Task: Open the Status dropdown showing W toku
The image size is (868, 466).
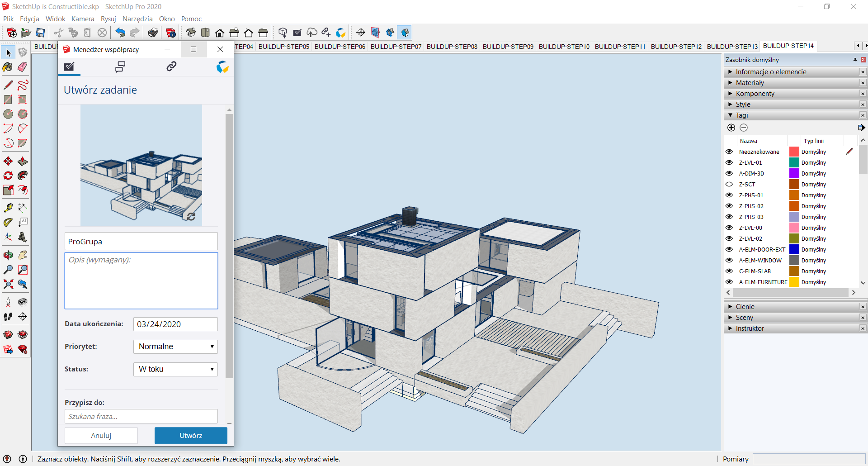Action: tap(175, 369)
